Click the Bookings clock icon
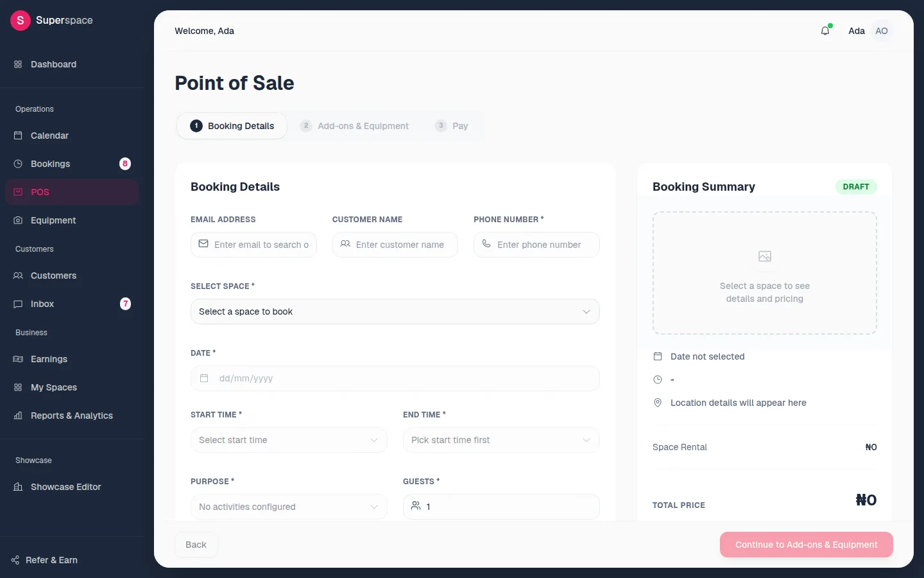 (x=18, y=164)
